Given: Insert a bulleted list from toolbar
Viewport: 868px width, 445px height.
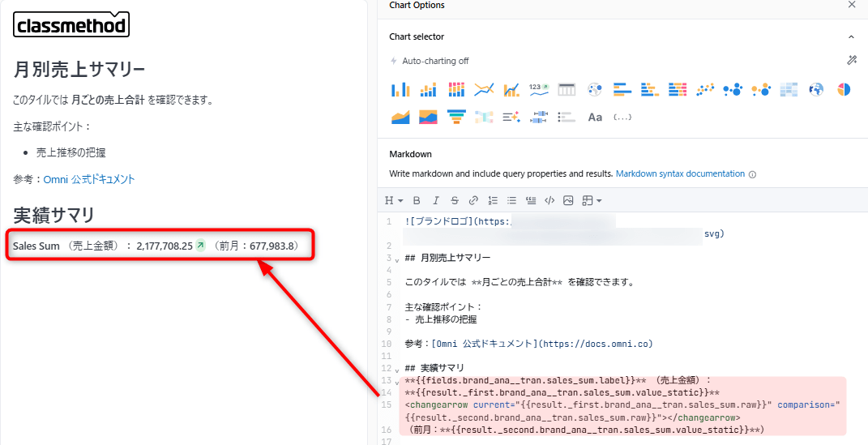Looking at the screenshot, I should (x=511, y=200).
